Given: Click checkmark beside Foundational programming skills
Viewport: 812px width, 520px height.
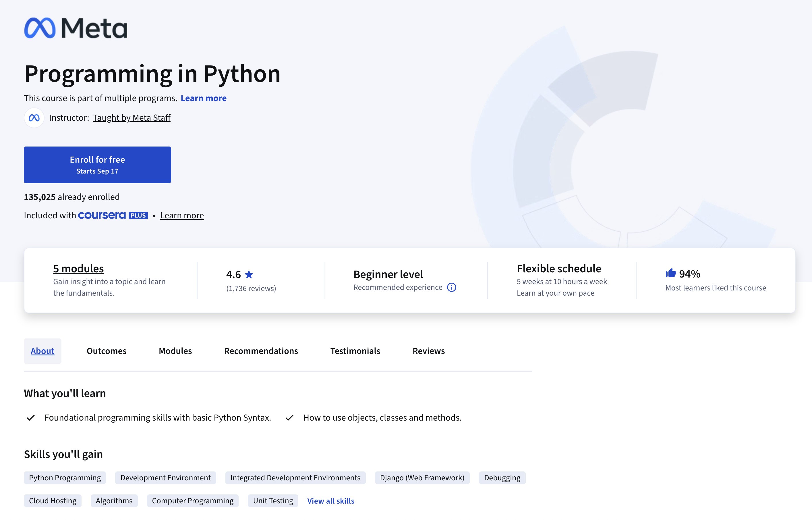Looking at the screenshot, I should pyautogui.click(x=31, y=418).
